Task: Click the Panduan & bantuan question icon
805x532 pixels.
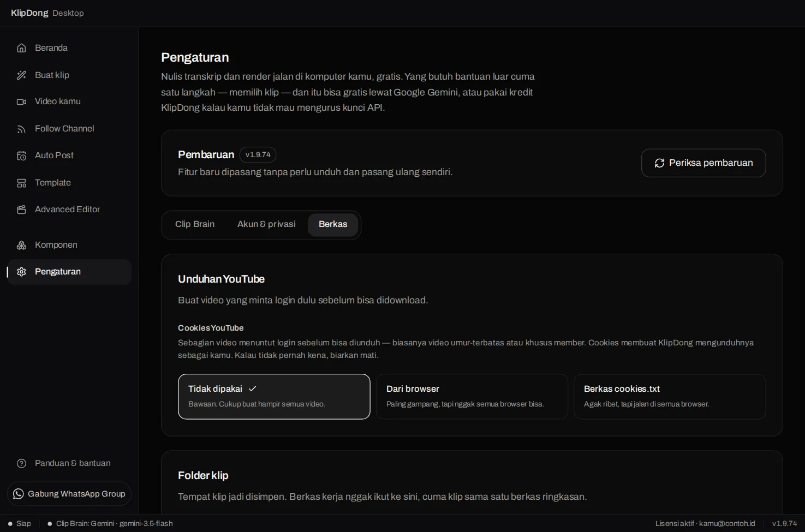Action: (x=21, y=463)
